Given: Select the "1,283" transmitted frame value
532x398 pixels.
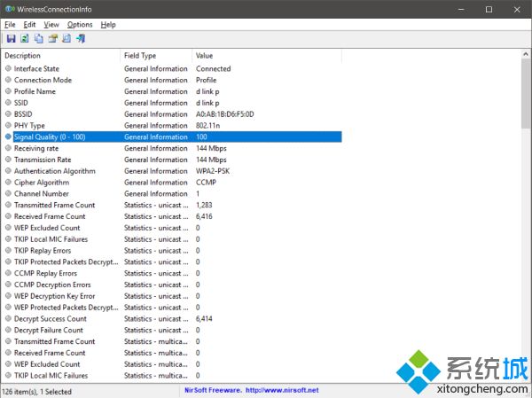Looking at the screenshot, I should 204,205.
